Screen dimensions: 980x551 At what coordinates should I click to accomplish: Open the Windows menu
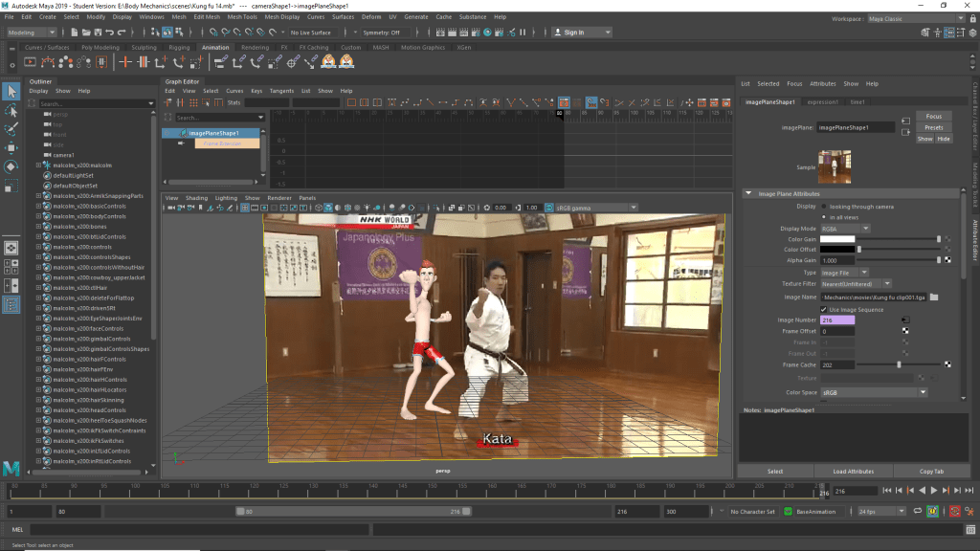click(x=151, y=16)
